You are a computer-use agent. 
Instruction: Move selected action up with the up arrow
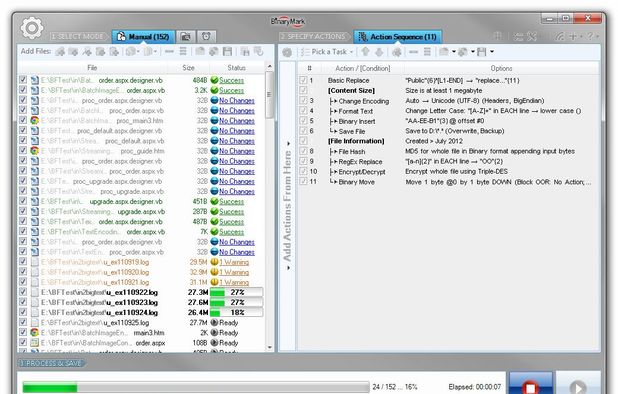click(365, 52)
